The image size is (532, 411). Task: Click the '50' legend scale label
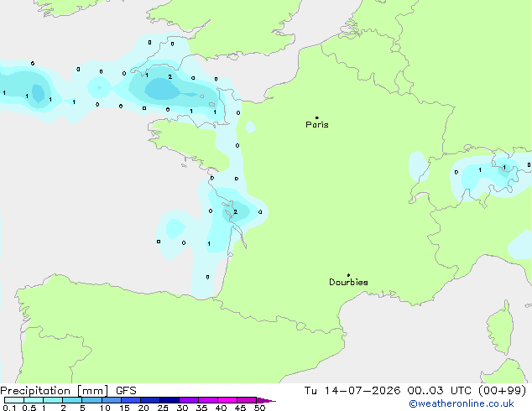point(259,408)
